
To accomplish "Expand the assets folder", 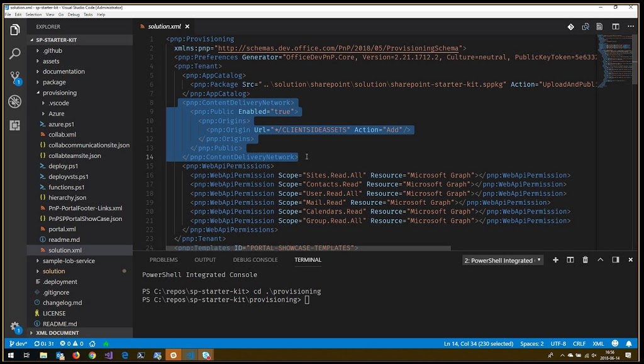I will 51,61.
